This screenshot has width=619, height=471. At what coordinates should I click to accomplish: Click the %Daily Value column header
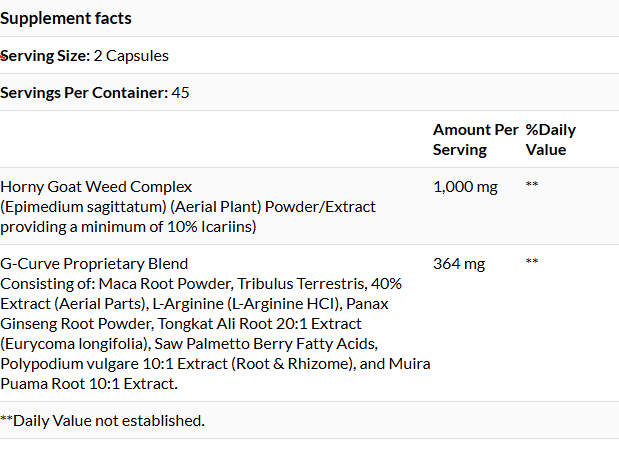pos(551,140)
